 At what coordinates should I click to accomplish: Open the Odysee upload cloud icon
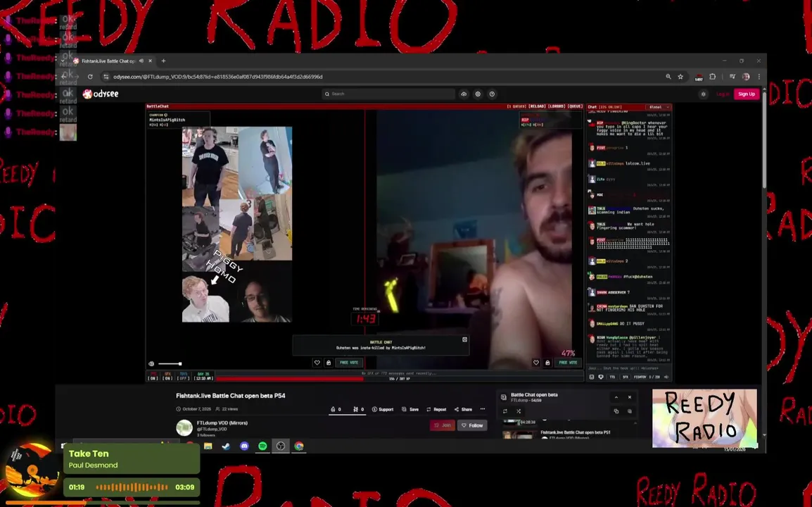464,94
